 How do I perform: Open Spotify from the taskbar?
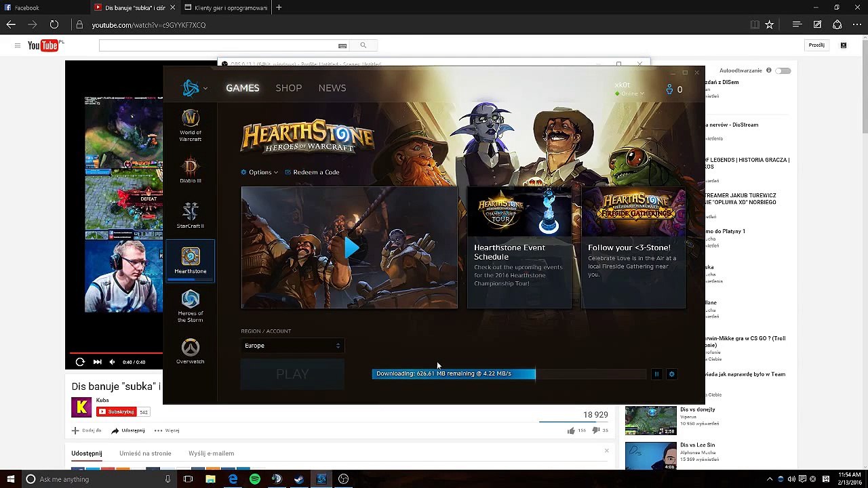tap(255, 479)
